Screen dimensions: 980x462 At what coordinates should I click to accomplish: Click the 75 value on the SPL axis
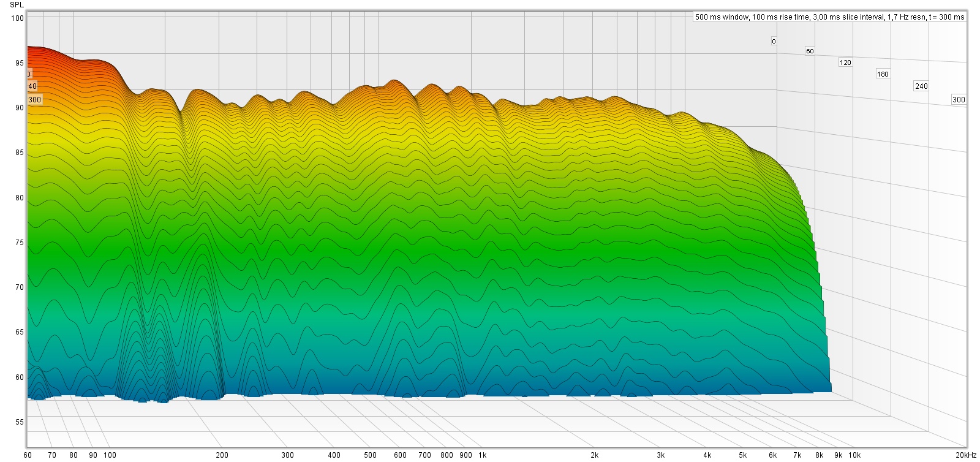pos(20,242)
